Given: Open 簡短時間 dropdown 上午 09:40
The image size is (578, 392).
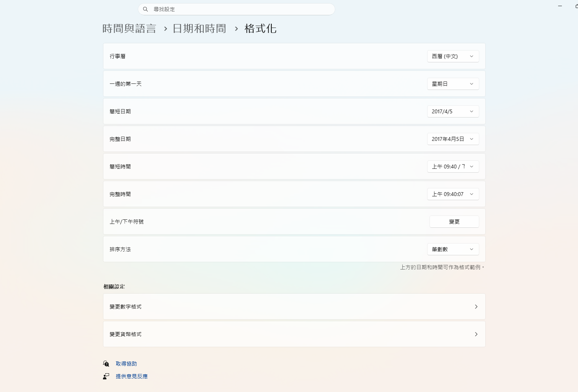Looking at the screenshot, I should coord(453,167).
